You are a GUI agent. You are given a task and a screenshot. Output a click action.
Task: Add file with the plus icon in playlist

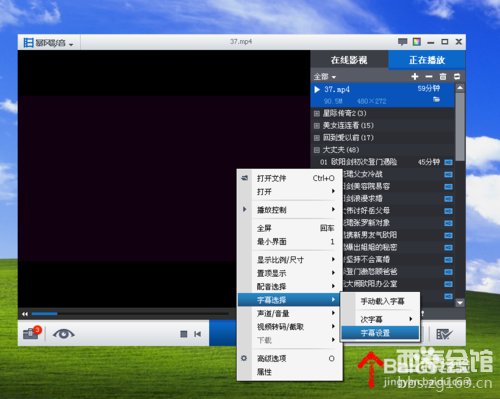[415, 76]
